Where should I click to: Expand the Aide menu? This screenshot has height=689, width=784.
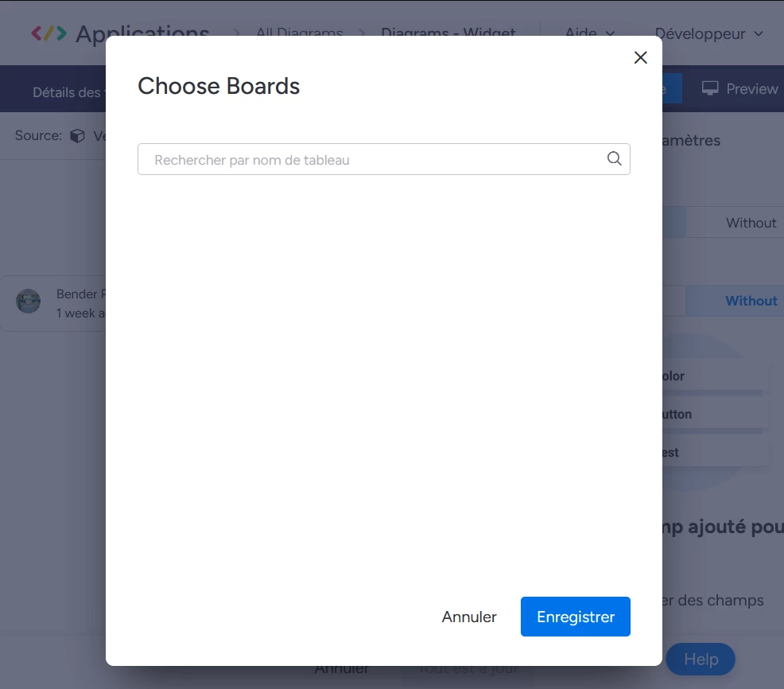coord(589,33)
